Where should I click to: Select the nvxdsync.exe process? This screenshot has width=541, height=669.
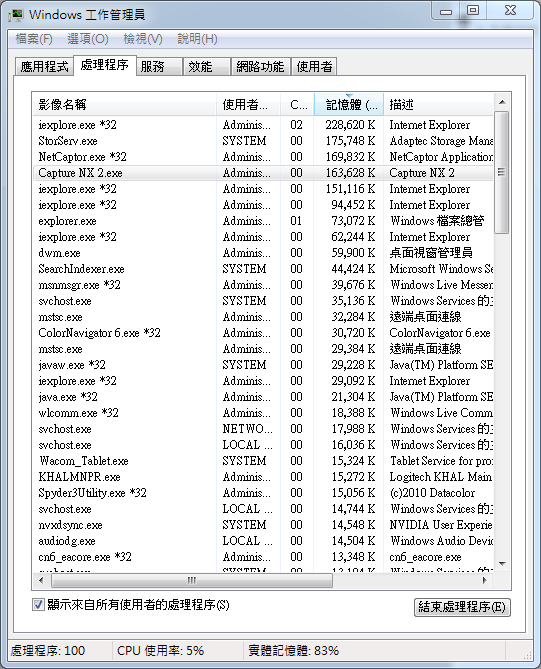tap(263, 525)
